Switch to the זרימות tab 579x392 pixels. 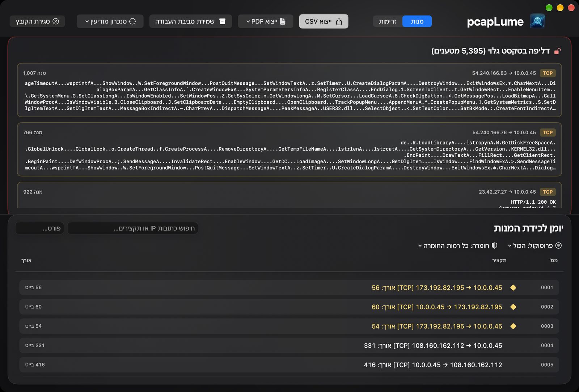point(388,21)
